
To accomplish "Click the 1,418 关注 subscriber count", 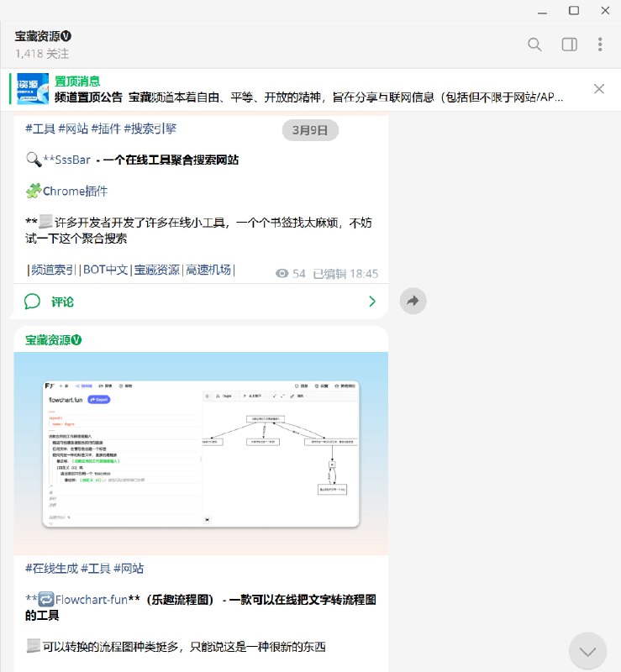I will [x=42, y=54].
